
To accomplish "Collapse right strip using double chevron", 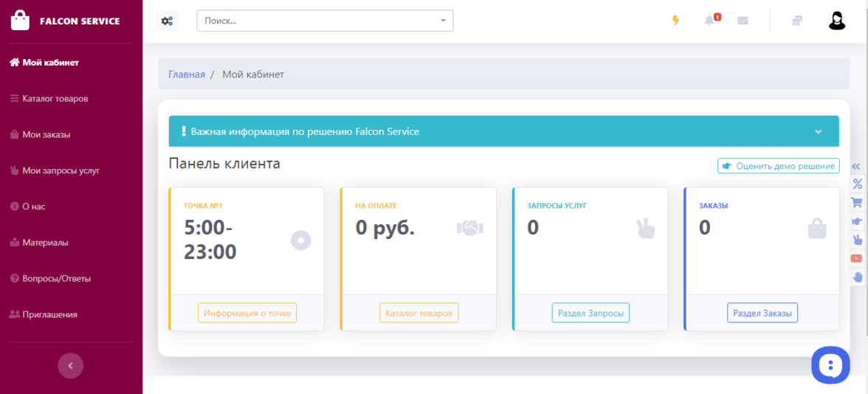I will tap(857, 167).
